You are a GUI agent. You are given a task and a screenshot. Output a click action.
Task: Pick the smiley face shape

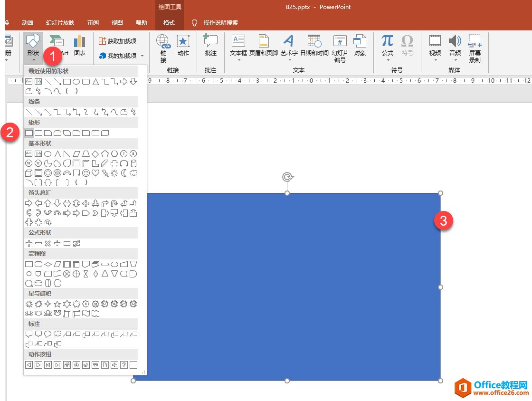click(x=86, y=173)
